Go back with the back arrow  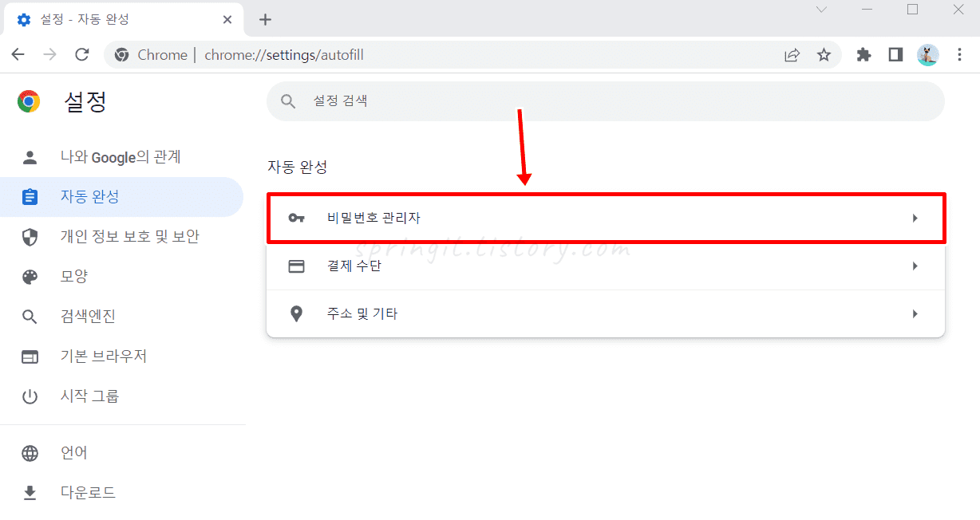click(x=18, y=55)
